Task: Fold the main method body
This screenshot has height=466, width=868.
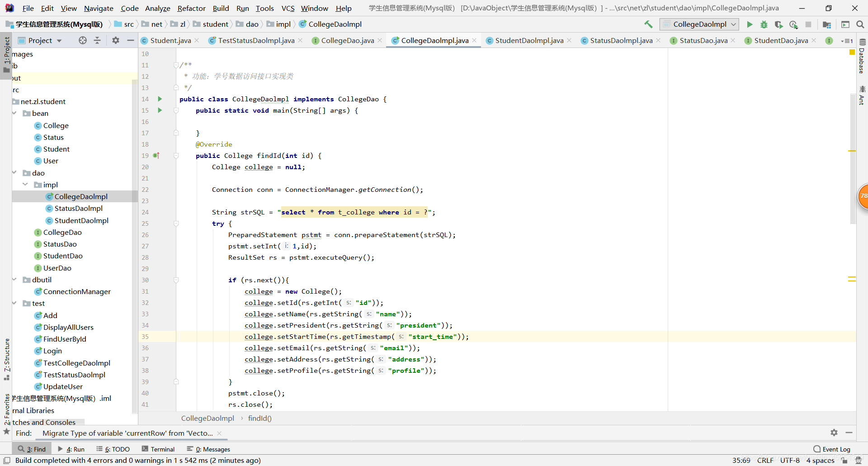Action: pos(176,110)
